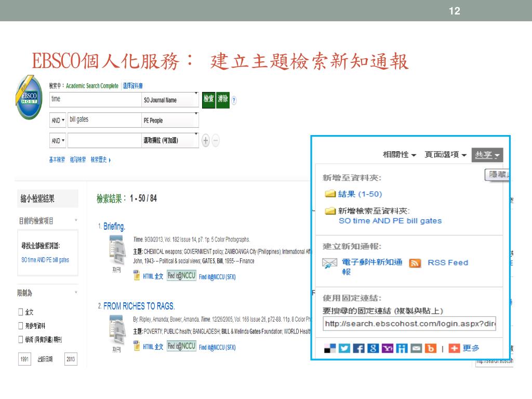Viewport: 532px width, 399px height.
Task: Click the green 清除 clear button
Action: pos(223,100)
